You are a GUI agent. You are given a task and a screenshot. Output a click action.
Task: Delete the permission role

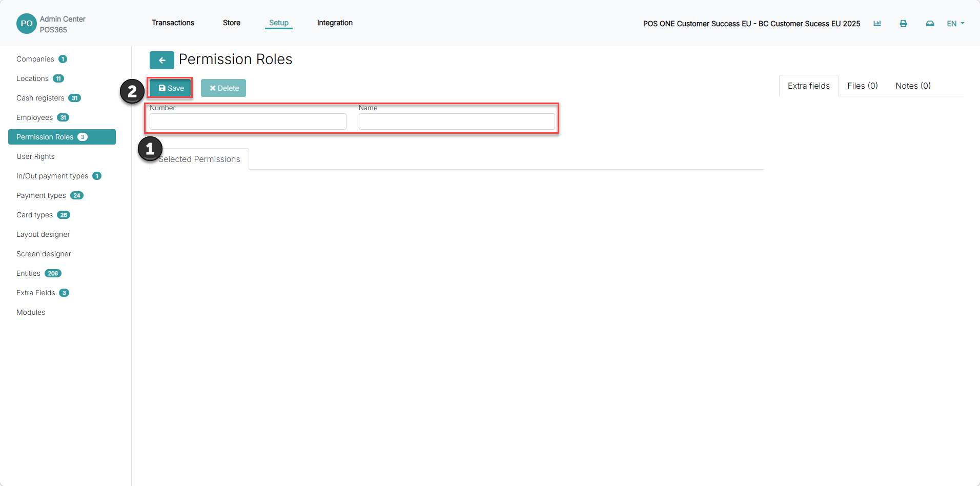(x=223, y=88)
